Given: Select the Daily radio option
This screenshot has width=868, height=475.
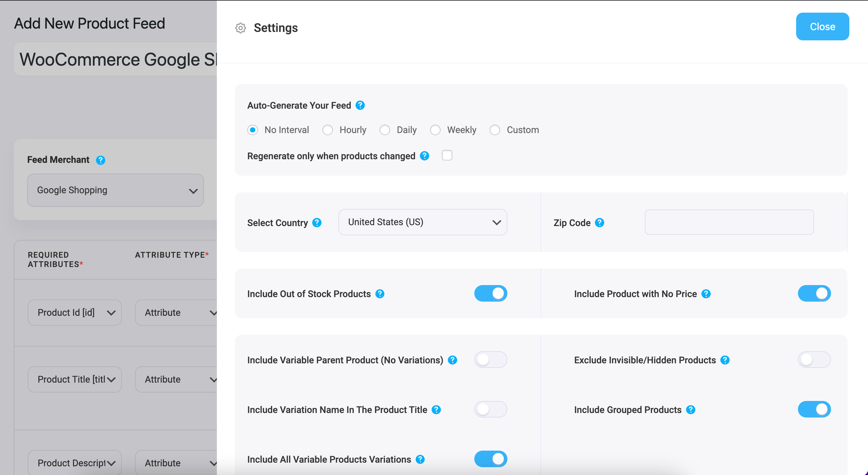Looking at the screenshot, I should click(x=385, y=130).
